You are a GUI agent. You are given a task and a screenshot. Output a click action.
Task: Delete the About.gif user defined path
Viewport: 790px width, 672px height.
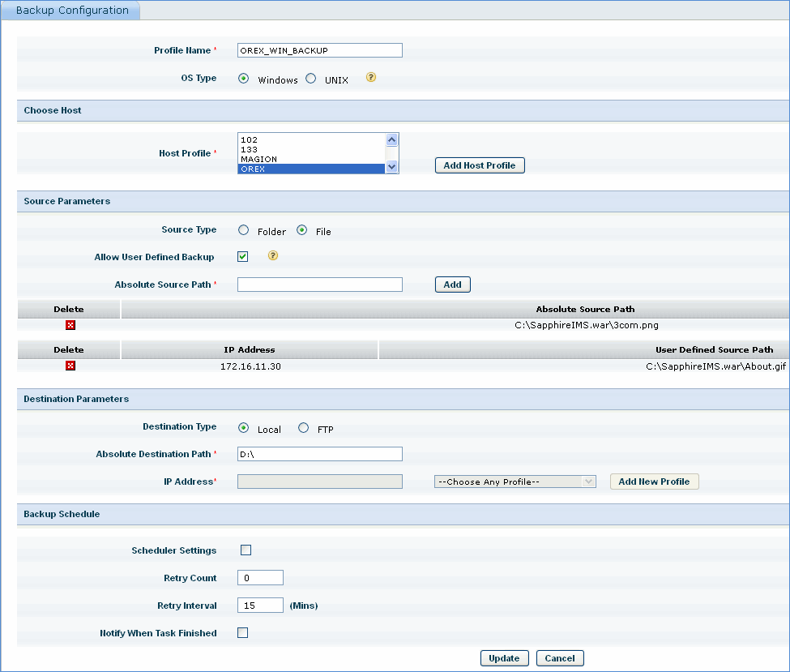pyautogui.click(x=70, y=366)
